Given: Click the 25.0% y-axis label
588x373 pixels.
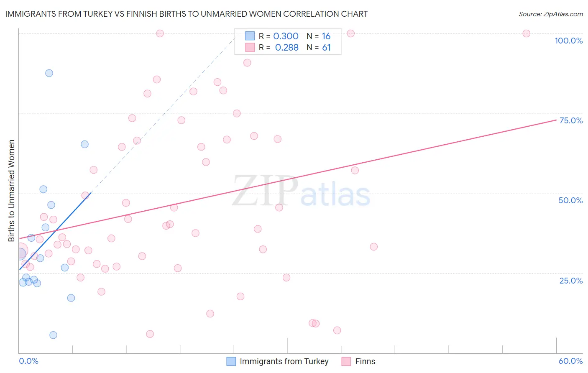Looking at the screenshot, I should pos(571,281).
